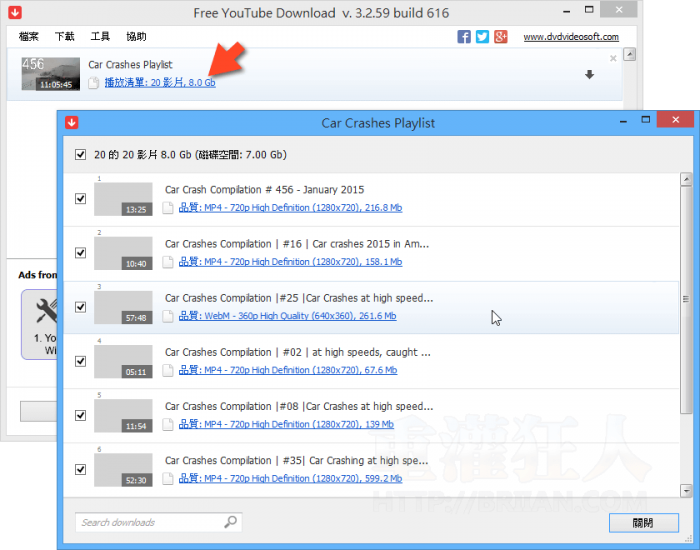
Task: Click file icon for video #456 quality
Action: click(x=167, y=208)
